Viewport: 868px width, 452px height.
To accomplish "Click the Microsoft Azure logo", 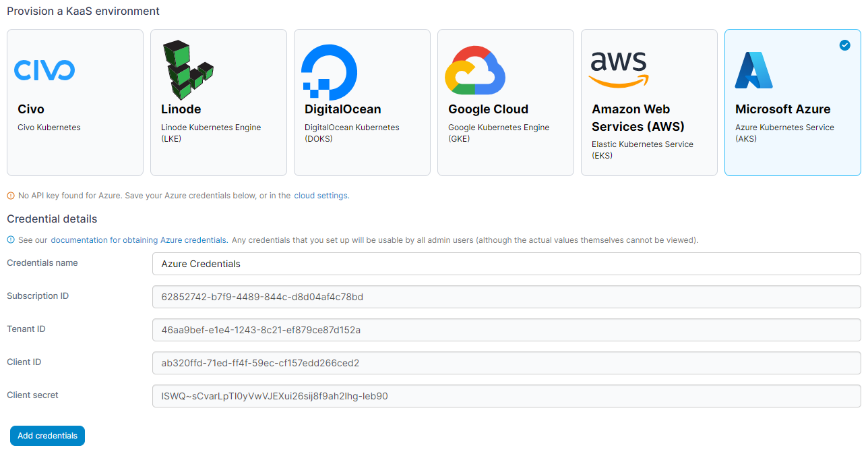I will click(x=753, y=70).
